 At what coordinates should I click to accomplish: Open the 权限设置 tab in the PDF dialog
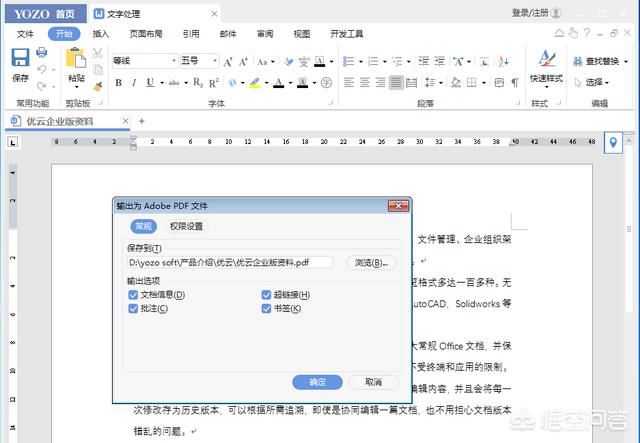tap(187, 226)
